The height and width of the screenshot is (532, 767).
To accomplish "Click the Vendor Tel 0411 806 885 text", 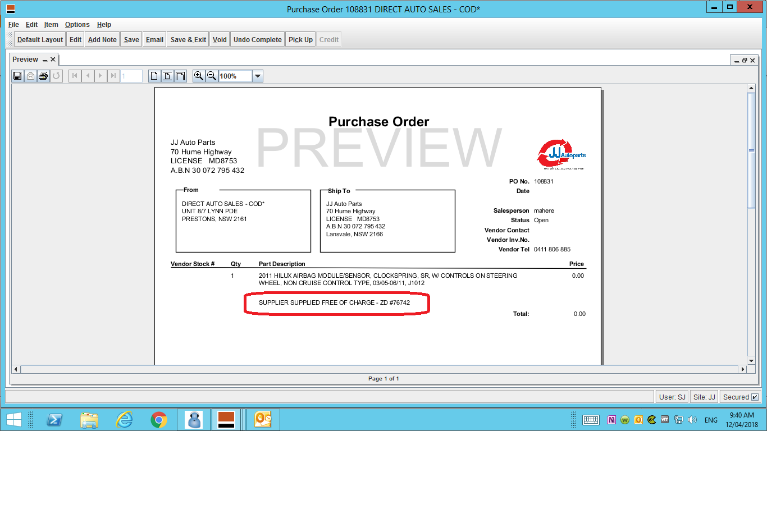I will pyautogui.click(x=552, y=249).
